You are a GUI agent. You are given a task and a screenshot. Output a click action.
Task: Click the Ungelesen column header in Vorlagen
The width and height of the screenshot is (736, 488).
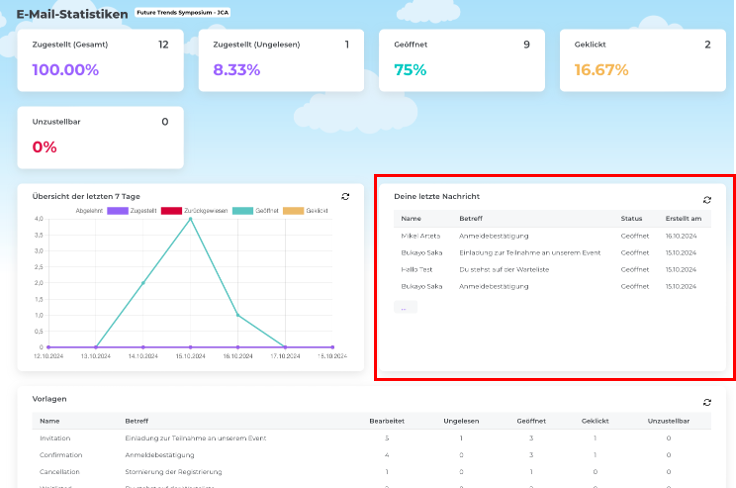[x=461, y=421]
